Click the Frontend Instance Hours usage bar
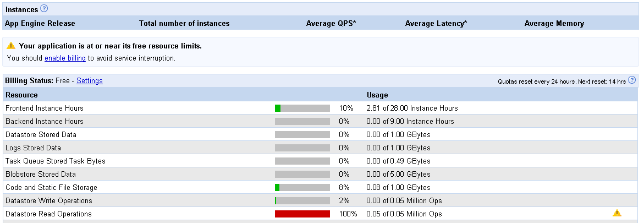 coord(302,108)
